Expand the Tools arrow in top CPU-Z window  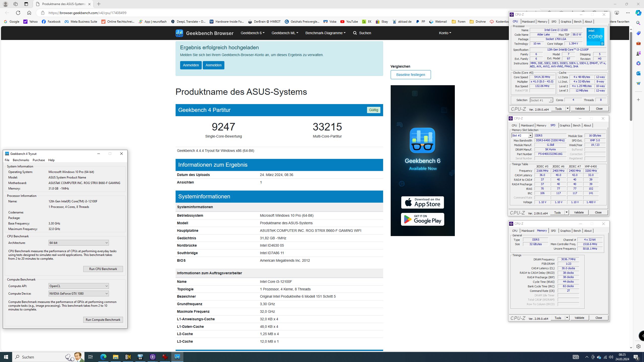[568, 109]
